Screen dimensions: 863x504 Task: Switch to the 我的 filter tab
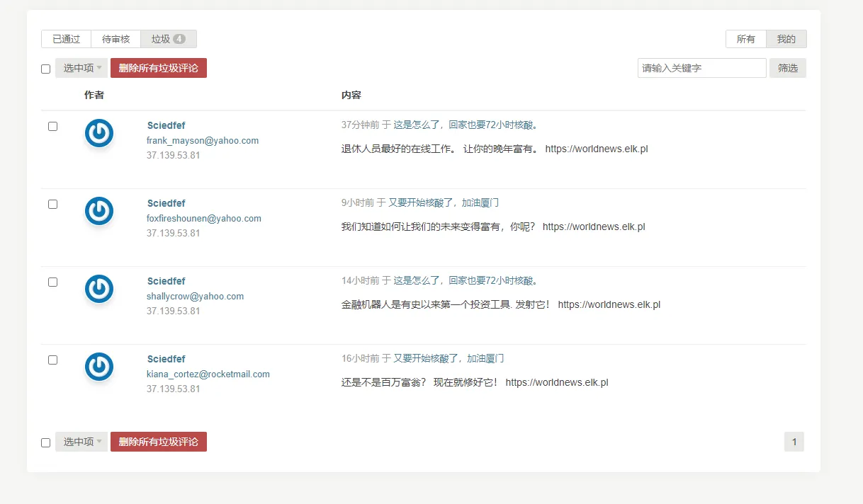coord(786,39)
